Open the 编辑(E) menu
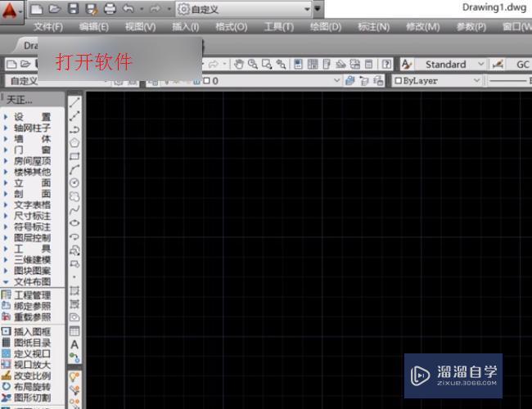 [94, 27]
